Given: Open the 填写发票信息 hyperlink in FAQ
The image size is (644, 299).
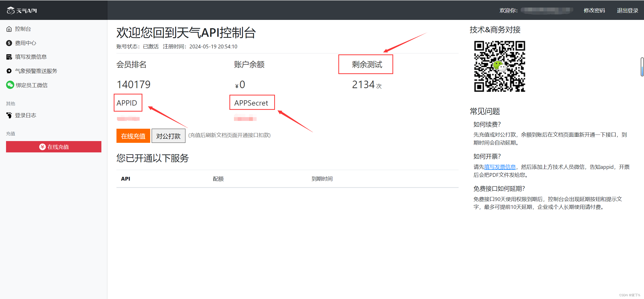Looking at the screenshot, I should pyautogui.click(x=500, y=167).
